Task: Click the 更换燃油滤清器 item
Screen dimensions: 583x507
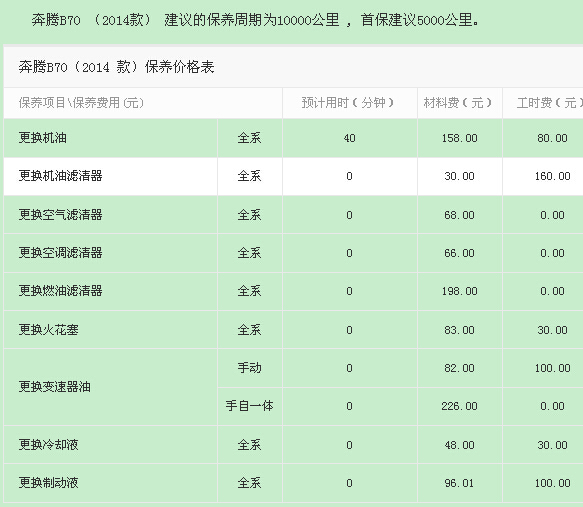Action: 61,291
